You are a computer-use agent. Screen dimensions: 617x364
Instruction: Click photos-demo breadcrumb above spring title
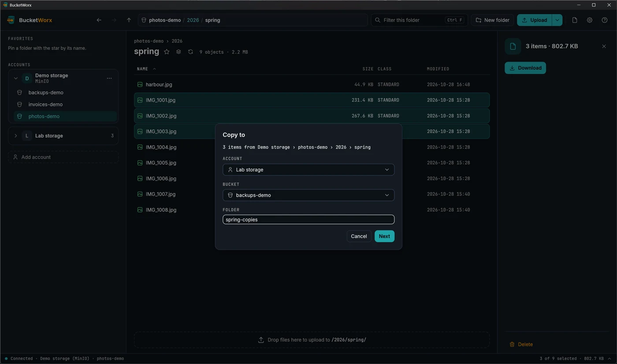coord(149,41)
